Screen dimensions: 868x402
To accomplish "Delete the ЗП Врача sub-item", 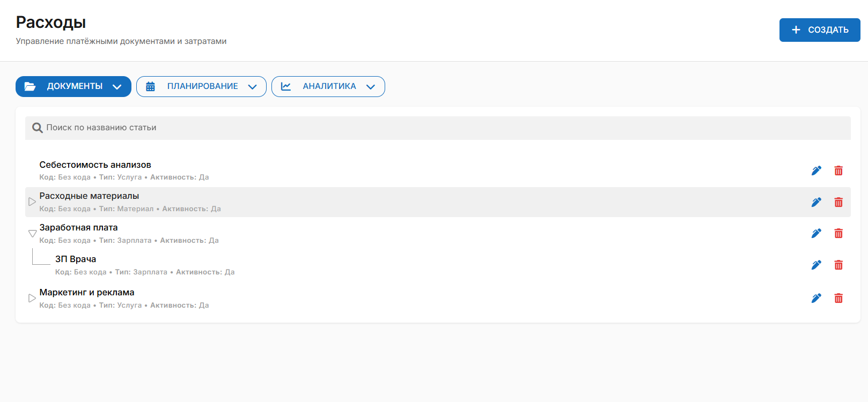I will (x=838, y=265).
